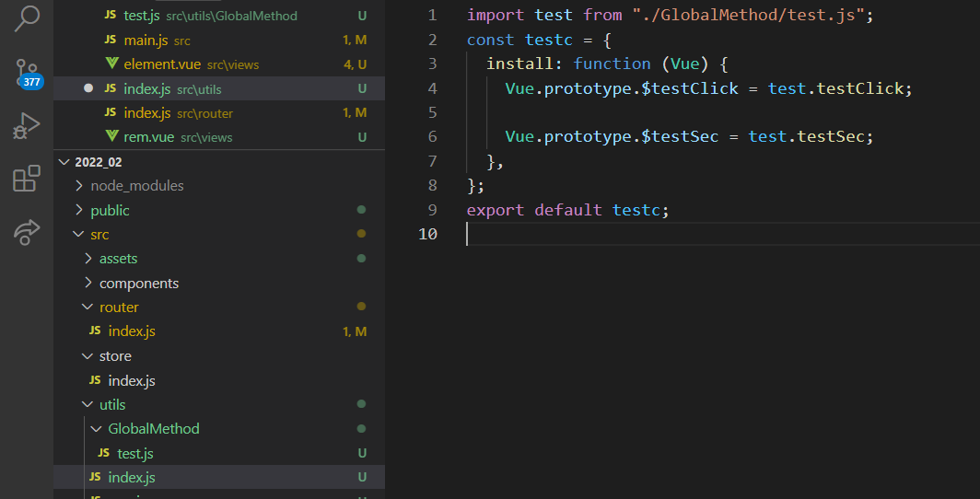Click the JS icon of main.js
The height and width of the screenshot is (499, 980).
111,41
